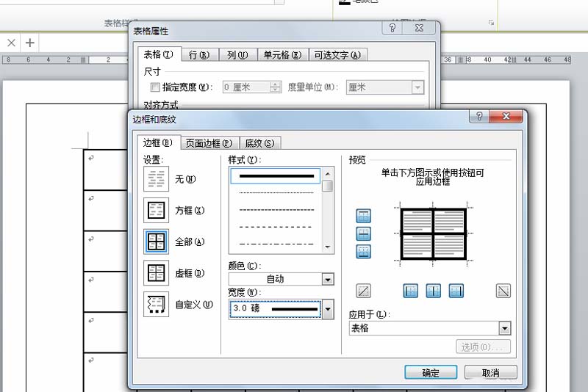Switch to the 边框 tab
Screen dimensions: 588x392
point(158,142)
